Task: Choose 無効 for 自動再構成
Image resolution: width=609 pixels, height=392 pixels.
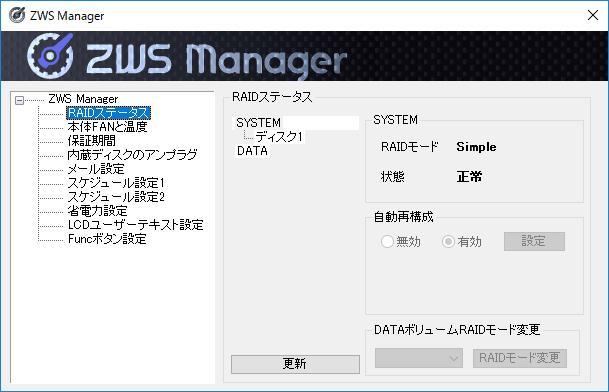Action: (x=401, y=242)
